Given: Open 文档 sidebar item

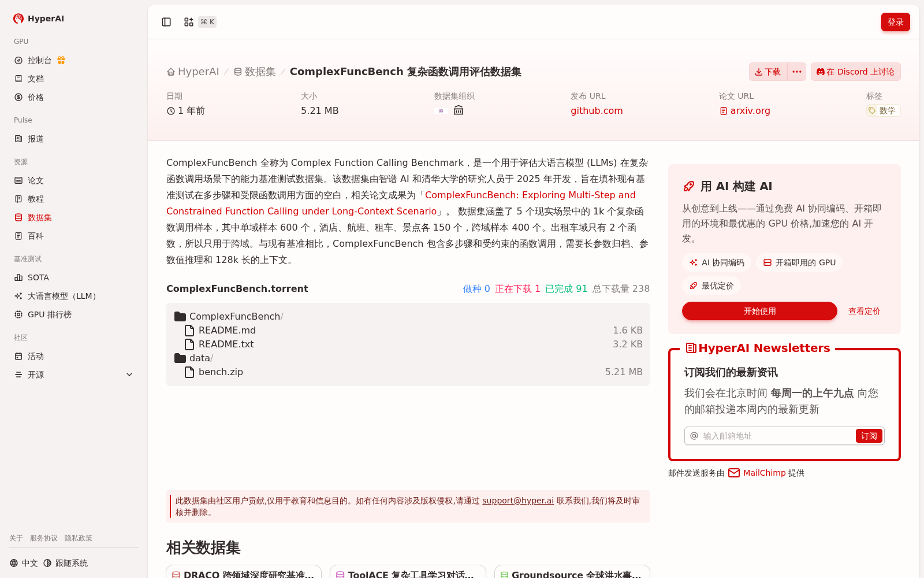Looking at the screenshot, I should click(74, 79).
